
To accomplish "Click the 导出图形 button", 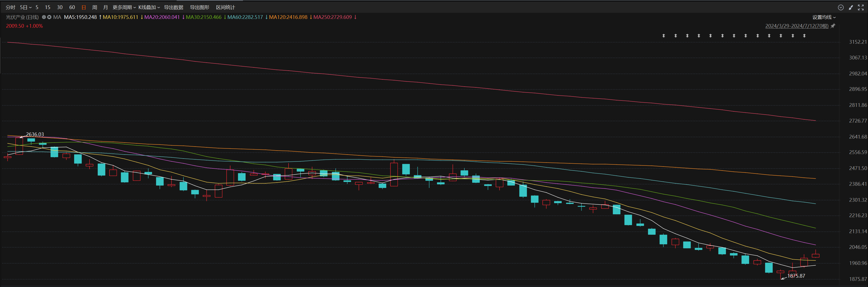I will (200, 7).
